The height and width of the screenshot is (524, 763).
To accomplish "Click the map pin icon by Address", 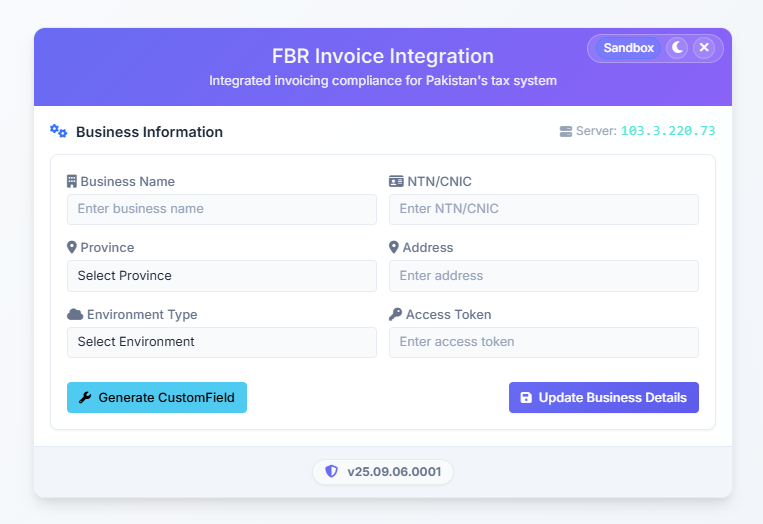I will [394, 248].
